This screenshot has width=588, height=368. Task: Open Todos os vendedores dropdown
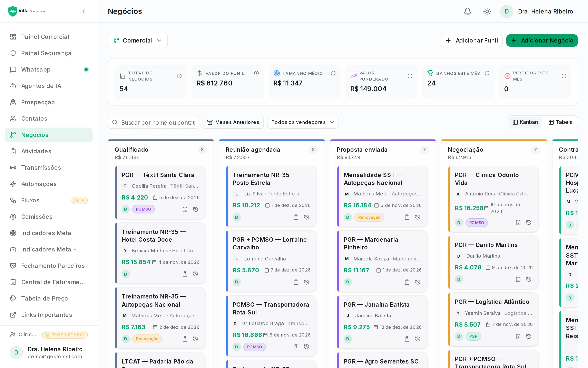click(303, 122)
